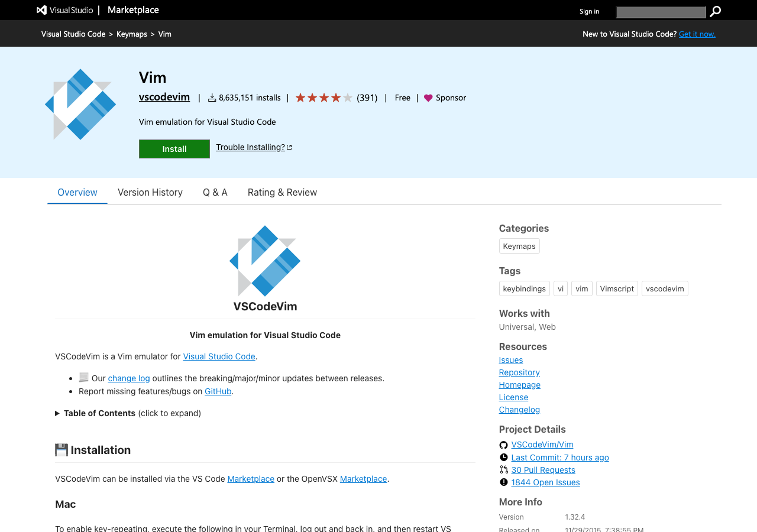This screenshot has width=757, height=532.
Task: Open the Changelog resource link
Action: pos(519,410)
